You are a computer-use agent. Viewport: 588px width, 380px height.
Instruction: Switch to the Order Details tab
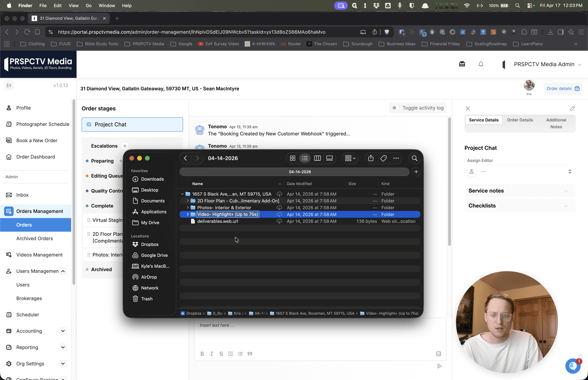coord(520,120)
